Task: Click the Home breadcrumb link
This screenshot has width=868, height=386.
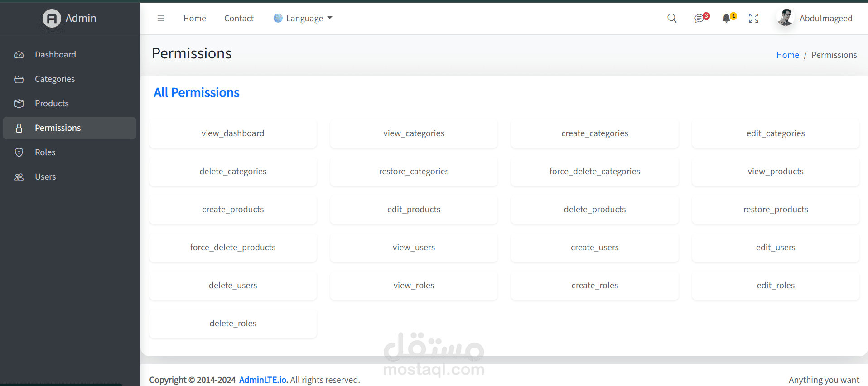Action: 787,55
